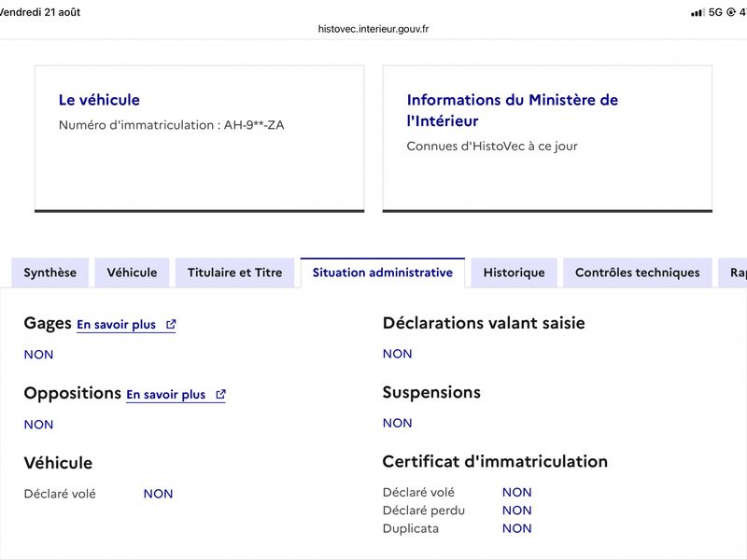Select the 'Le véhicule' card
747x560 pixels.
click(x=200, y=138)
